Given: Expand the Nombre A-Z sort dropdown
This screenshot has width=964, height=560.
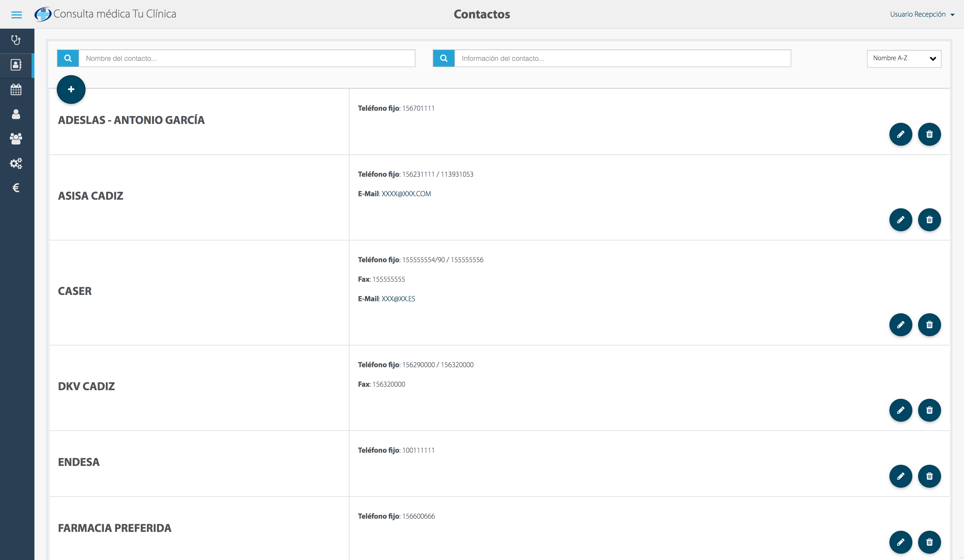Looking at the screenshot, I should 903,59.
